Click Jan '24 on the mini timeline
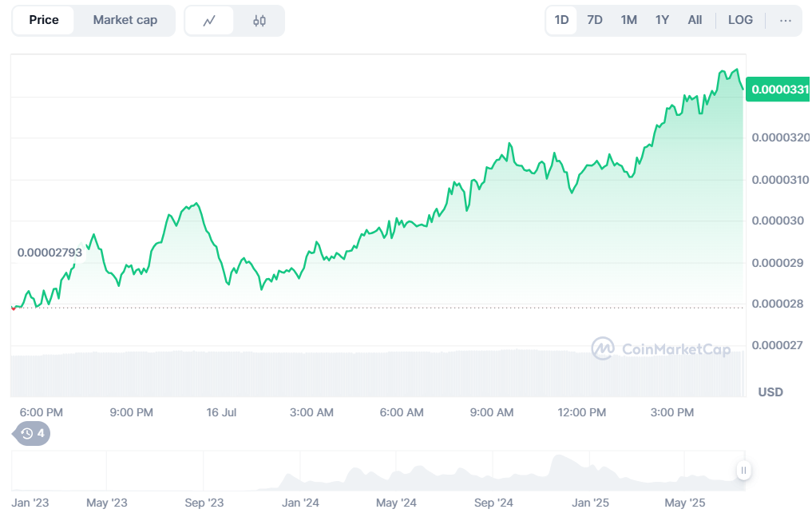Image resolution: width=812 pixels, height=513 pixels. [301, 503]
